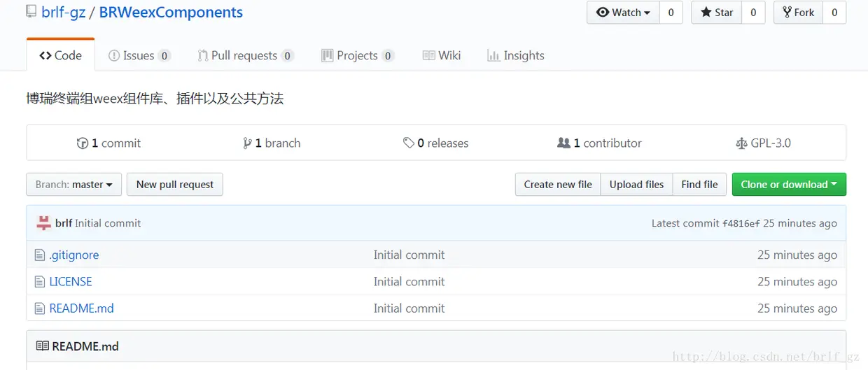
Task: Open the GPL-3.0 license link
Action: point(763,143)
